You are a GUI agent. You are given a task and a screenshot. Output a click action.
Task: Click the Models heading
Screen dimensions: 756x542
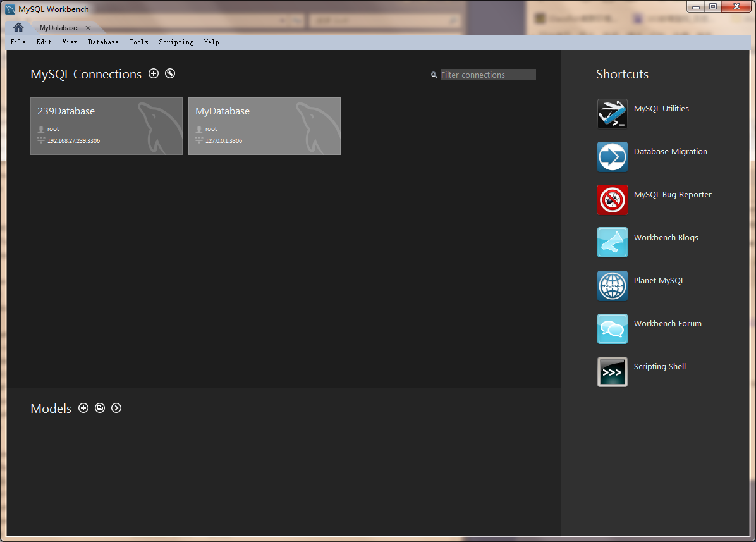coord(51,409)
